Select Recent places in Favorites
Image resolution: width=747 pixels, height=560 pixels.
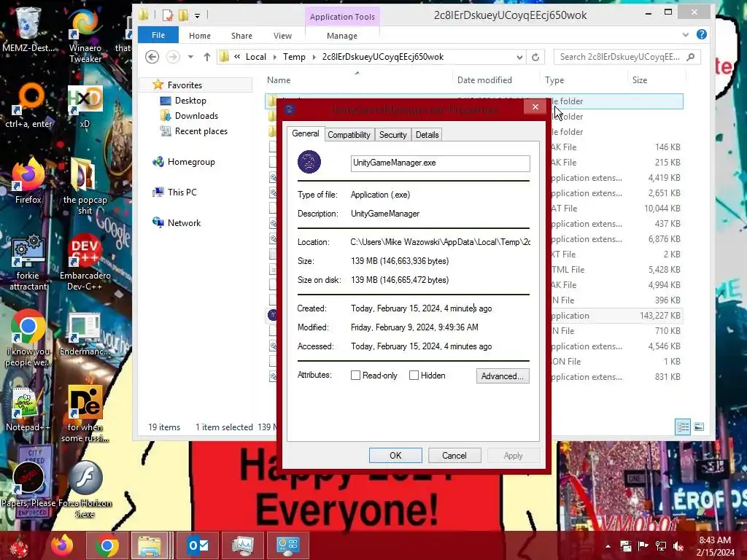pos(201,131)
